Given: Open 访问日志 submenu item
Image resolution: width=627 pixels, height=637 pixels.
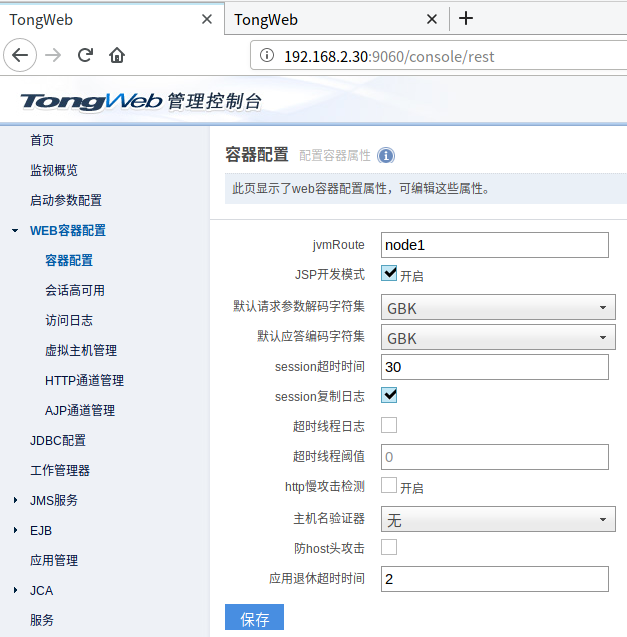Looking at the screenshot, I should click(69, 321).
